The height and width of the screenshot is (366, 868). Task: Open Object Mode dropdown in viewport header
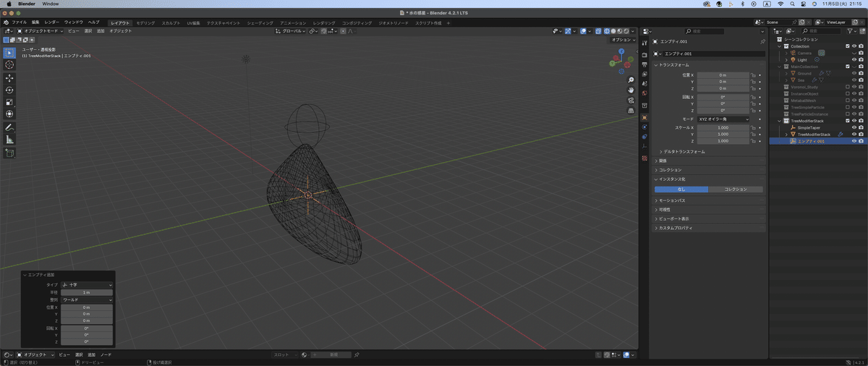[41, 31]
